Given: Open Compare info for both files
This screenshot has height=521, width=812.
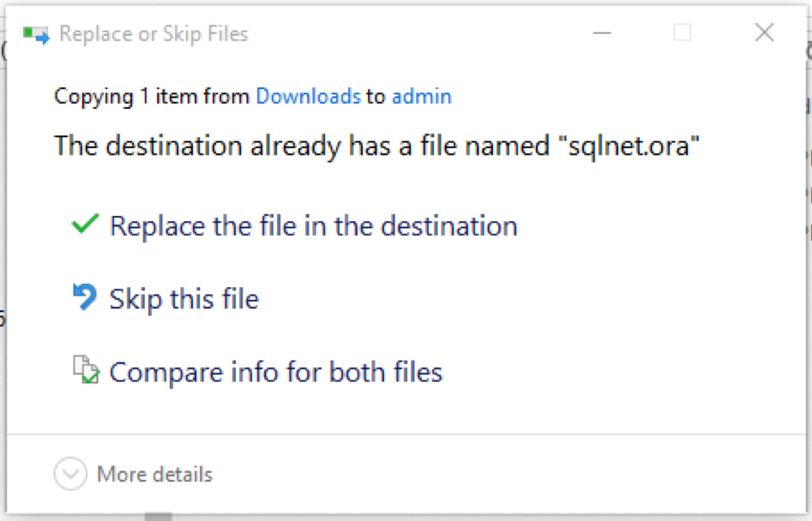Looking at the screenshot, I should [275, 372].
